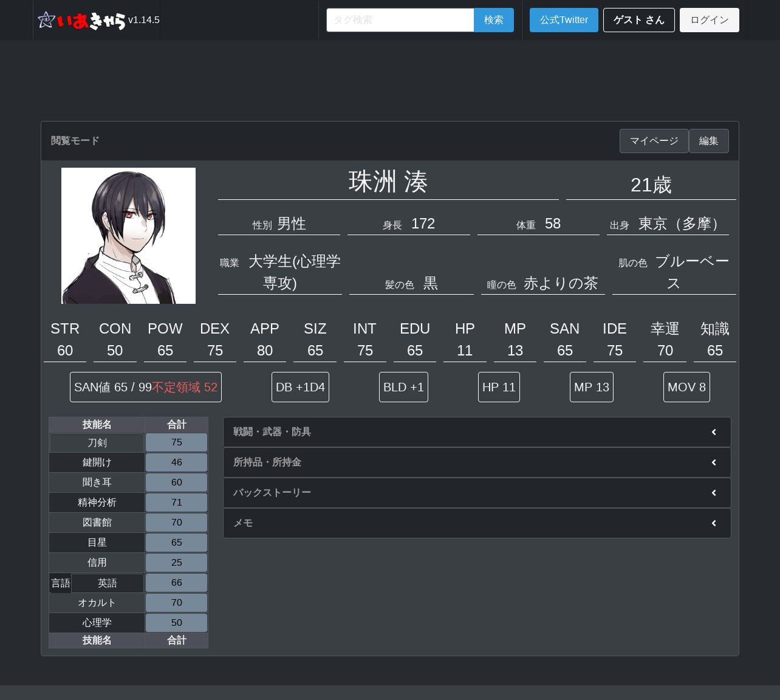The height and width of the screenshot is (700, 780).
Task: Click the age 21歳 text
Action: tap(651, 185)
